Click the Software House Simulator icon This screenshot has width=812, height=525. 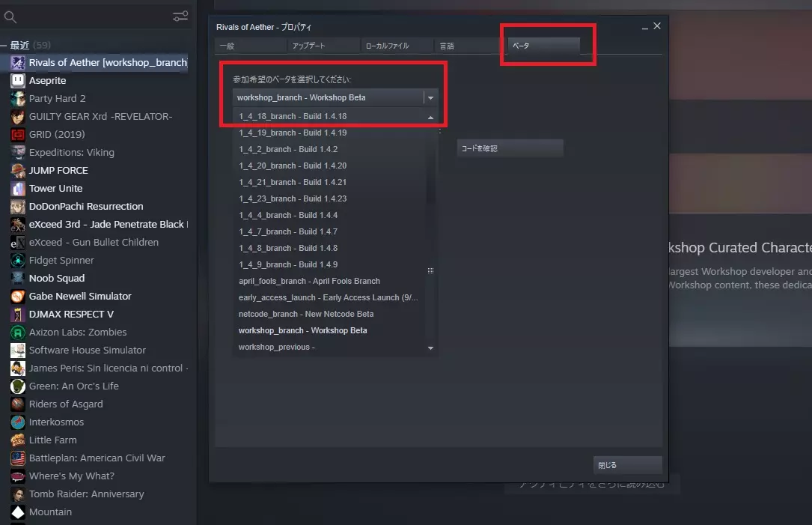coord(18,350)
